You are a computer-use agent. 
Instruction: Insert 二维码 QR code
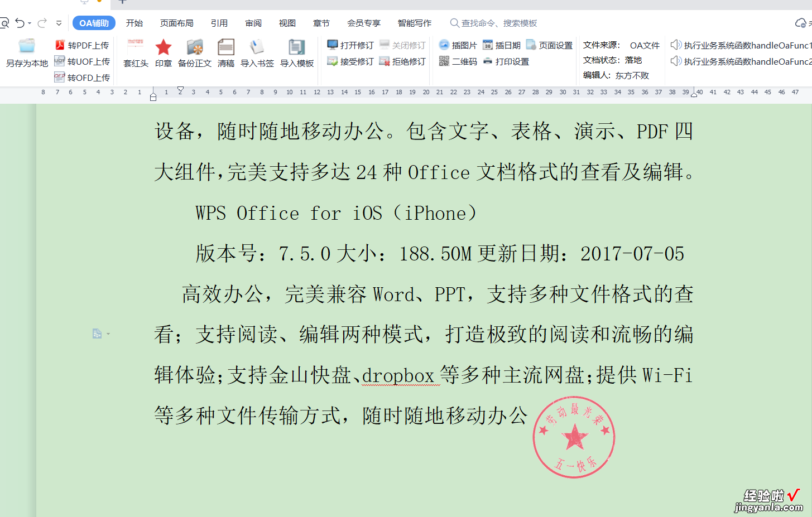pos(458,61)
